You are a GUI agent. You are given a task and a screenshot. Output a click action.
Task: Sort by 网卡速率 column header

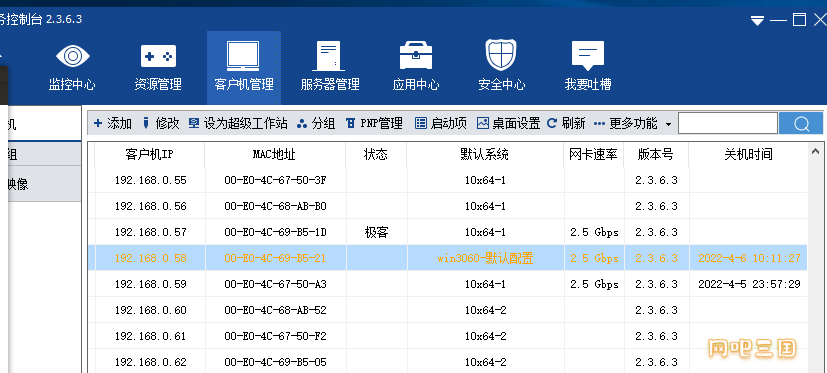[593, 154]
